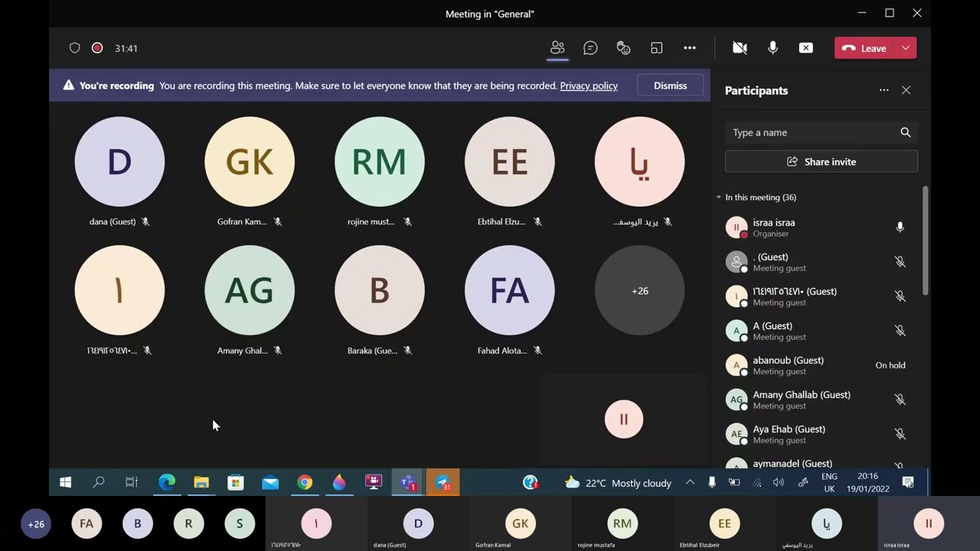Open Microsoft Store from taskbar
Viewport: 980px width, 551px height.
click(236, 482)
